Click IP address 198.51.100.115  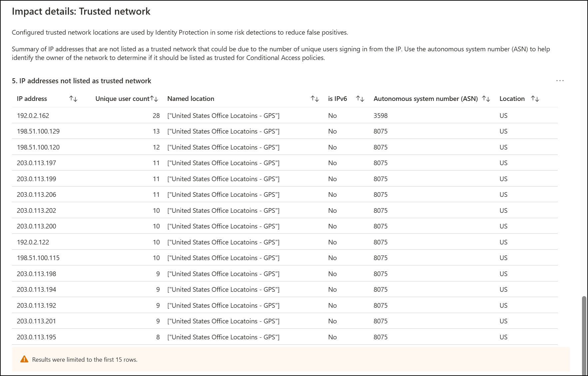[x=38, y=258]
